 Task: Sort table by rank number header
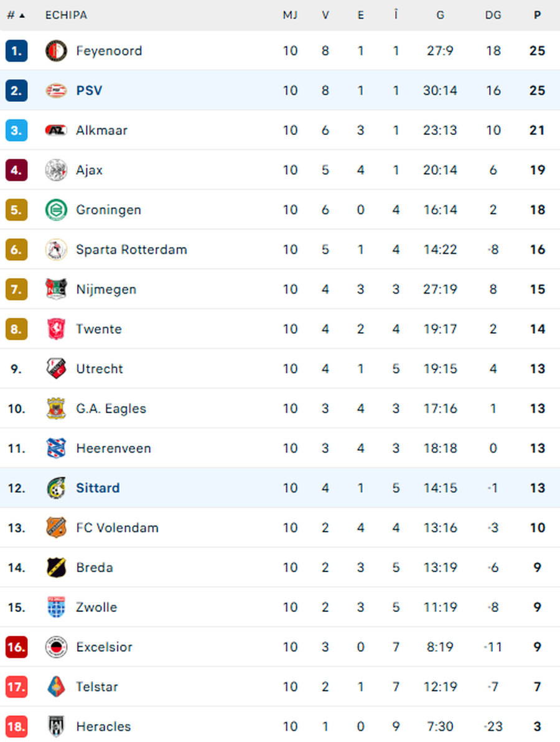(x=16, y=15)
